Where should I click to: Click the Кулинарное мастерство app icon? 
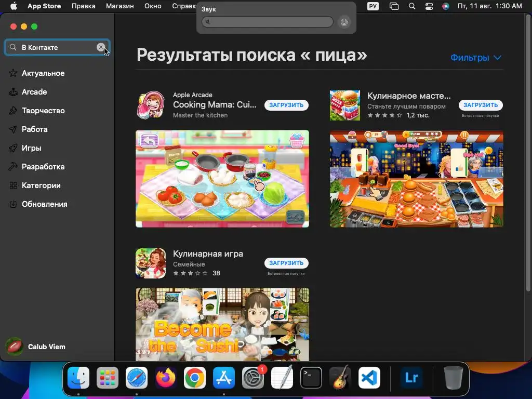[345, 105]
